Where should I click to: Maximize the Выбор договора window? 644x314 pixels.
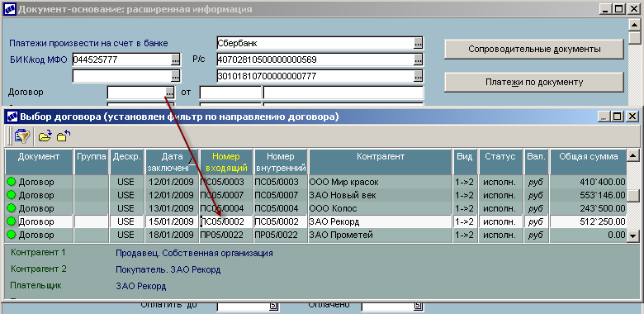pos(618,117)
